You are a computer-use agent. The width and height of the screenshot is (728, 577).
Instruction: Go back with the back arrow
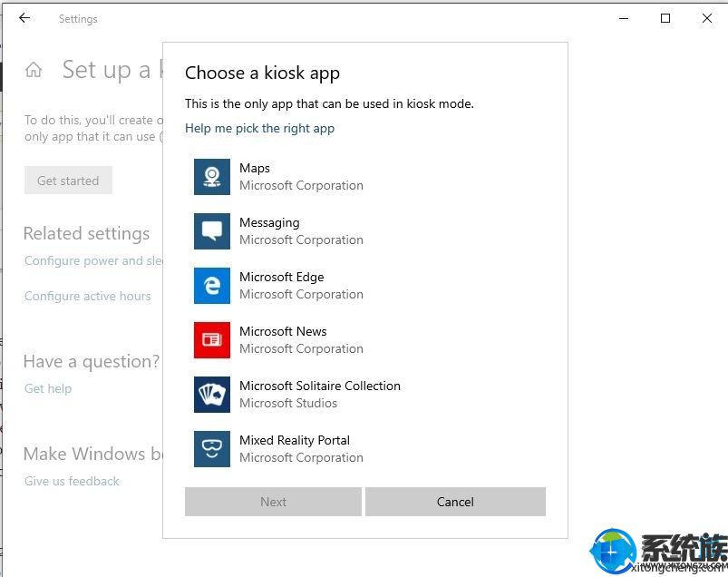click(x=24, y=18)
